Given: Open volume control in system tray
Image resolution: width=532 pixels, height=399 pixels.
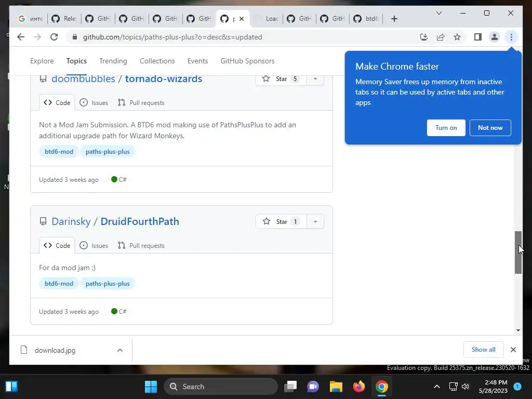Looking at the screenshot, I should click(x=465, y=387).
